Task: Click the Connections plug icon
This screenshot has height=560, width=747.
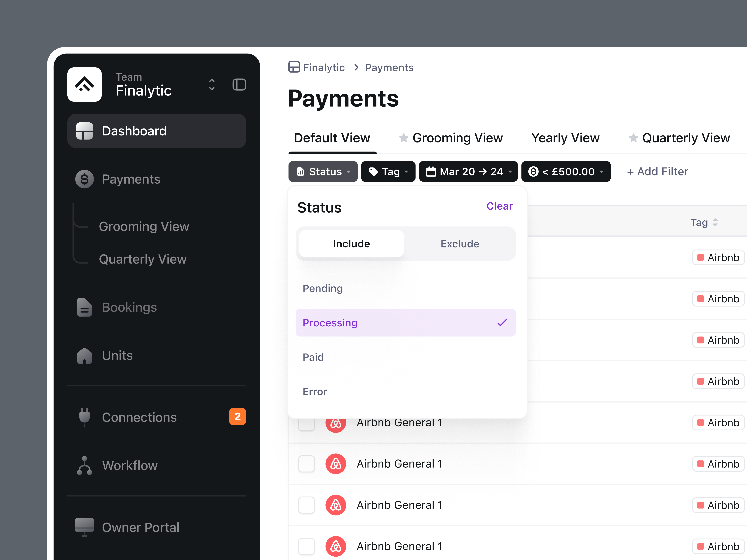Action: pos(84,417)
